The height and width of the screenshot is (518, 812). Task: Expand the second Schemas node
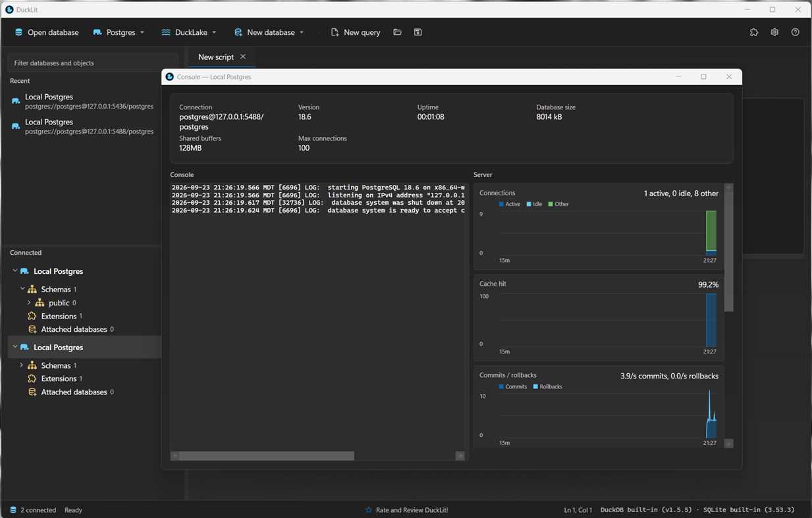pyautogui.click(x=22, y=365)
